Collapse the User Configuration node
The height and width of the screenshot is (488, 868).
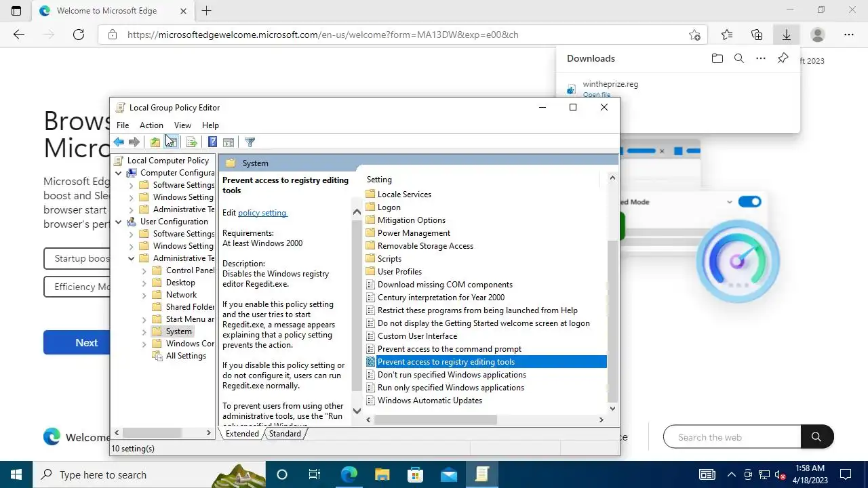119,222
